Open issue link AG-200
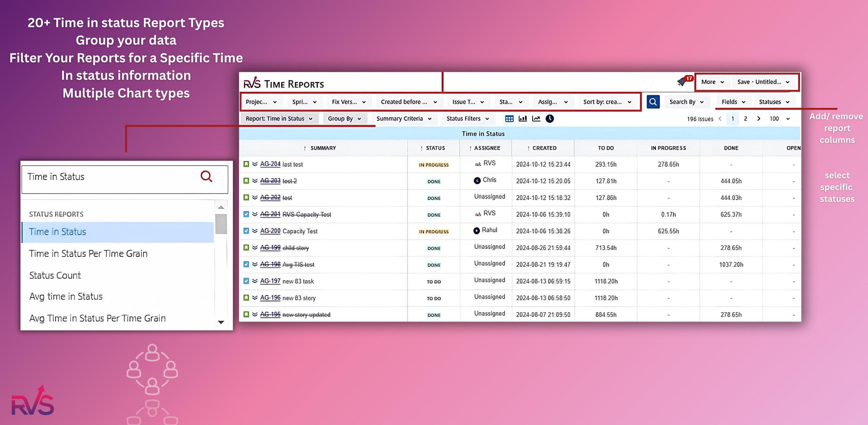 pyautogui.click(x=270, y=231)
